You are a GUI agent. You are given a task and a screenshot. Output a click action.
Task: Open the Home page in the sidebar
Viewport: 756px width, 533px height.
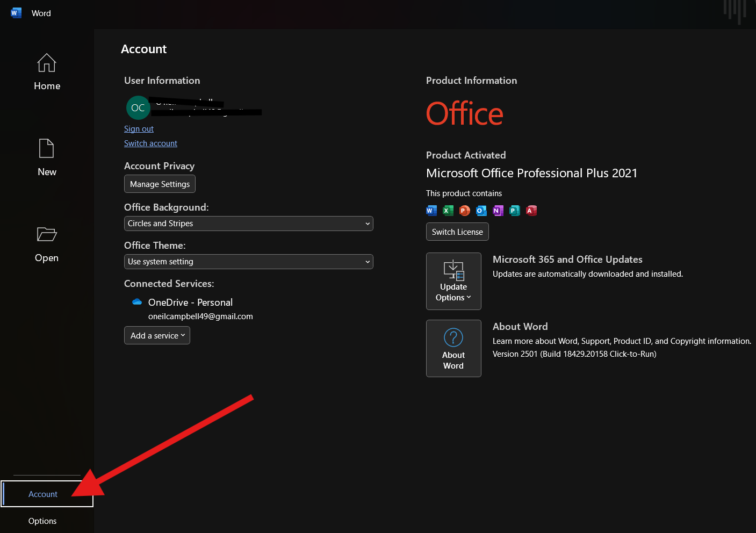(x=47, y=72)
